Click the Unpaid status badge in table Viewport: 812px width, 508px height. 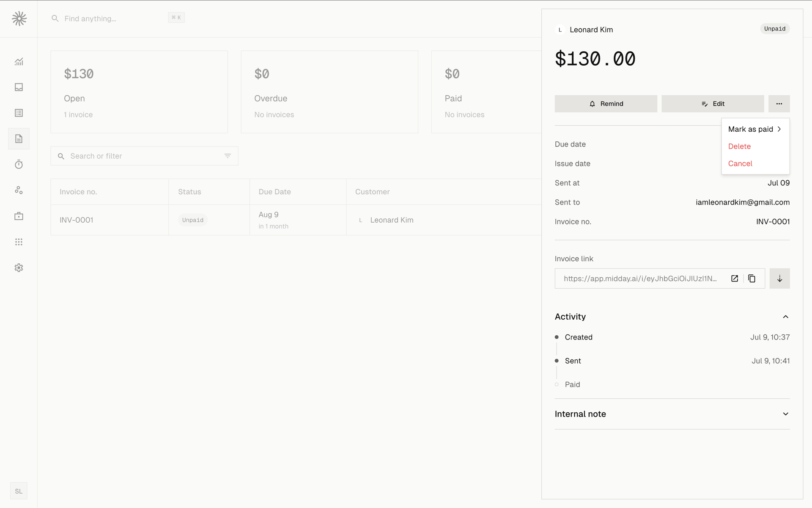tap(193, 220)
